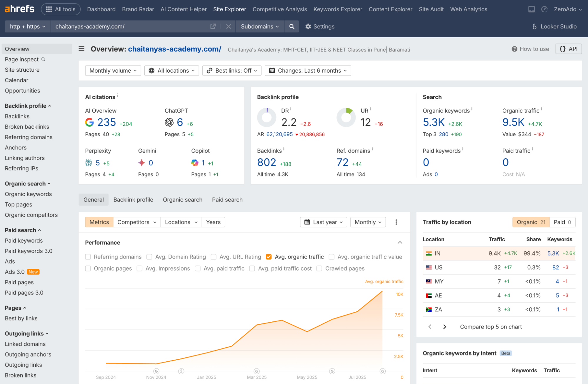Click the ahrefs logo

pos(19,9)
